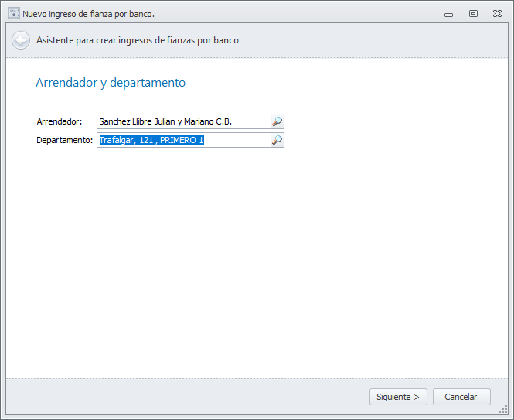Image resolution: width=514 pixels, height=420 pixels.
Task: Focus the Departamento input field
Action: click(184, 140)
